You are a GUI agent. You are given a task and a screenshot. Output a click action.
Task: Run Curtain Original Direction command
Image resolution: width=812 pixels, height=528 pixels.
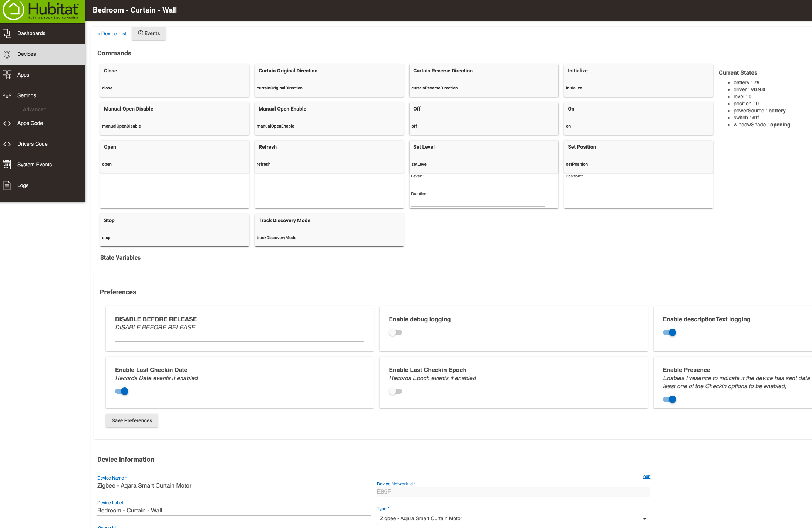pos(329,80)
